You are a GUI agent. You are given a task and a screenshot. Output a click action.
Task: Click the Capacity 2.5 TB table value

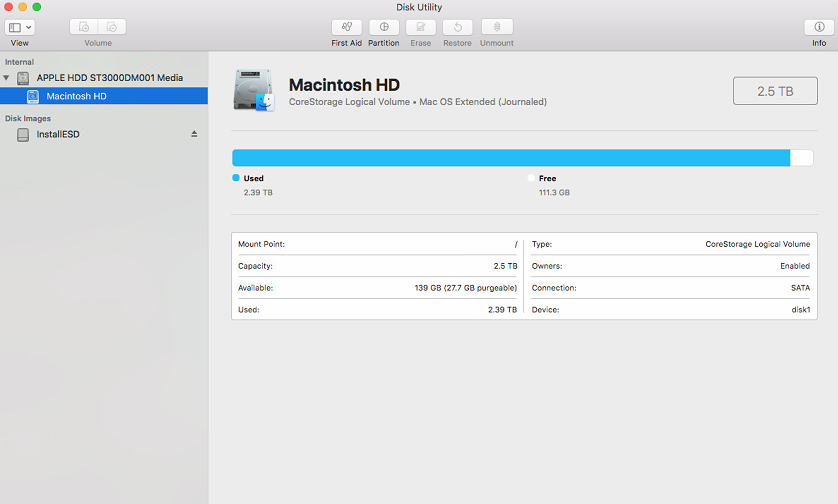point(505,266)
